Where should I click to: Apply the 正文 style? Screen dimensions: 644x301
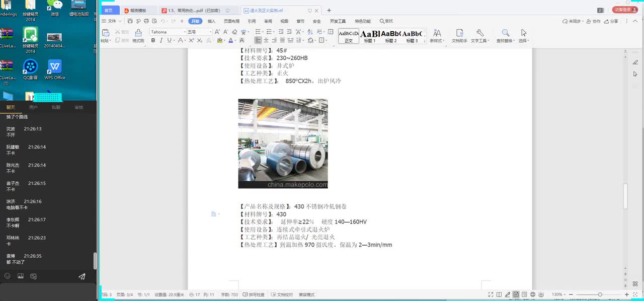[x=349, y=36]
